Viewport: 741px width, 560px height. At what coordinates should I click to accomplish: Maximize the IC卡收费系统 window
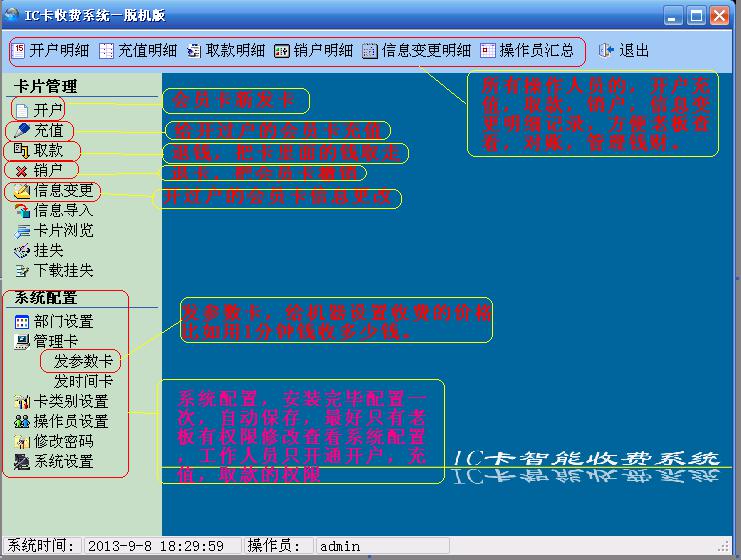tap(696, 16)
